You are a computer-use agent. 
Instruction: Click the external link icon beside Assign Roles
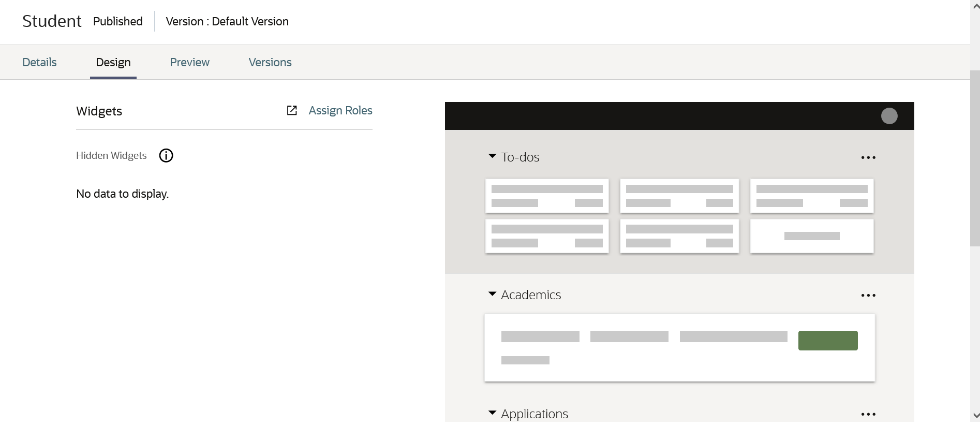(292, 110)
